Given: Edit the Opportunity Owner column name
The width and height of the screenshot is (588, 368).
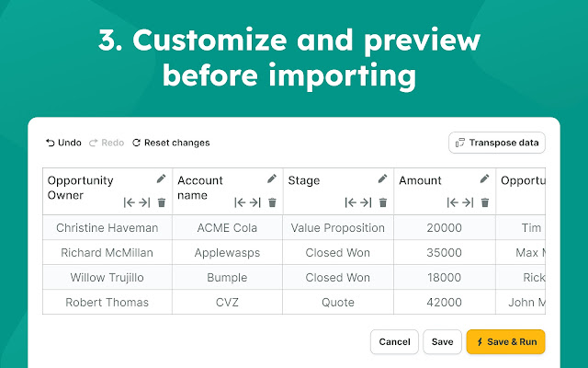Looking at the screenshot, I should 162,179.
